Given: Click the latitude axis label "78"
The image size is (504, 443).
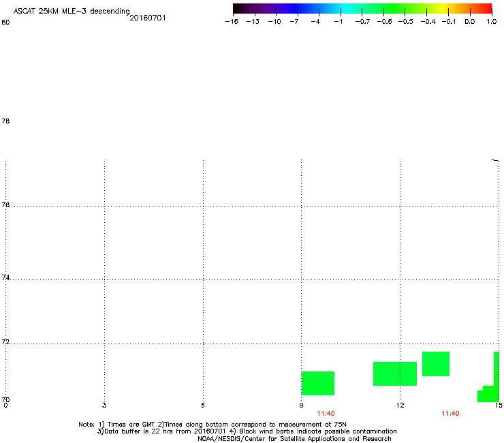Looking at the screenshot, I should pos(5,121).
